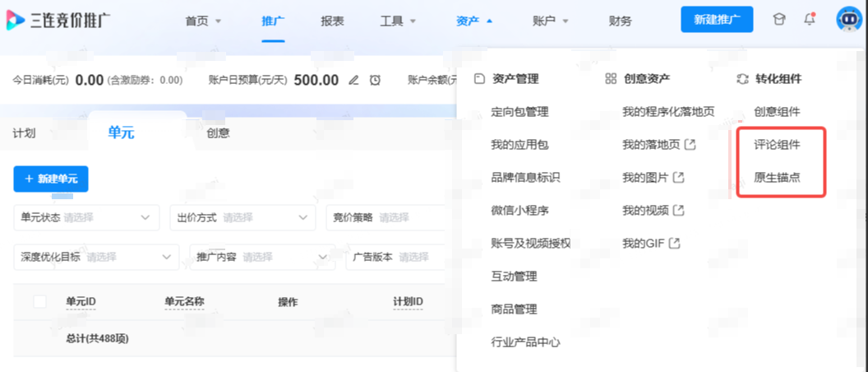Go to the 推广 nav item
The width and height of the screenshot is (868, 372).
tap(273, 21)
